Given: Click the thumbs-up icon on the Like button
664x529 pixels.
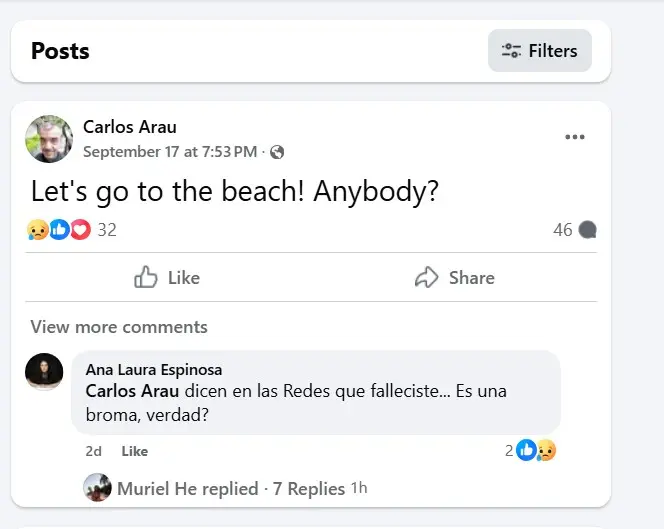Looking at the screenshot, I should 146,277.
